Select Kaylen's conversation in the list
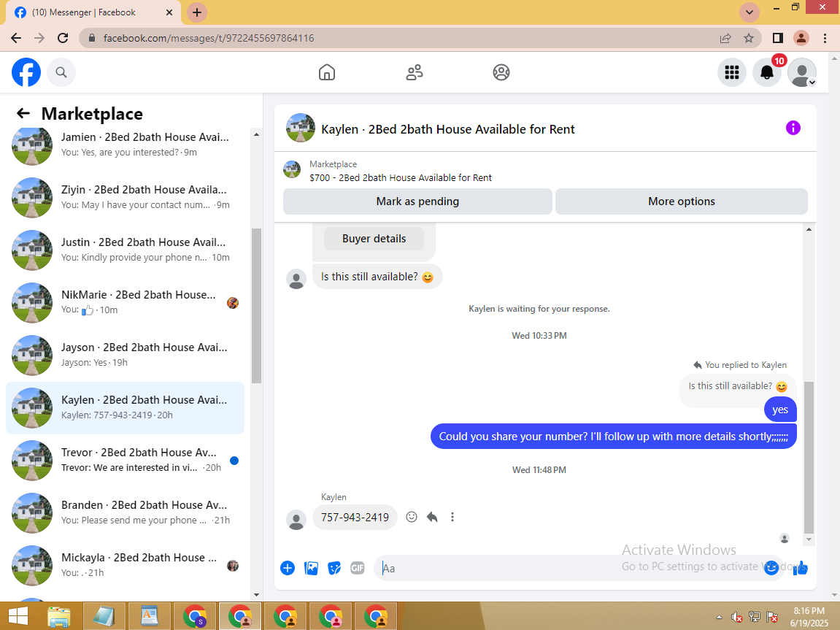The height and width of the screenshot is (630, 840). pos(125,407)
